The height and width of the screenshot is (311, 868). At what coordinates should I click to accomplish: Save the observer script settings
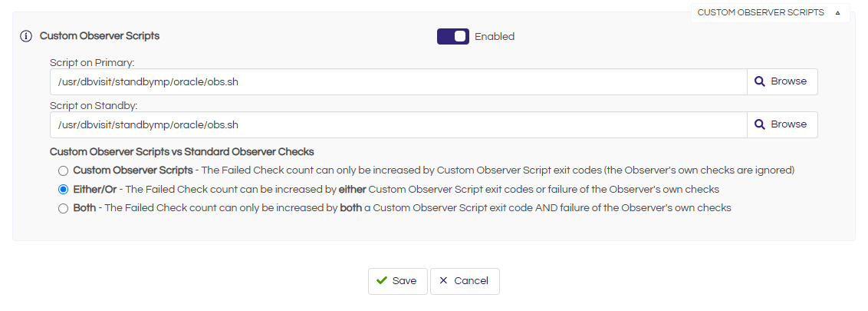pos(397,281)
